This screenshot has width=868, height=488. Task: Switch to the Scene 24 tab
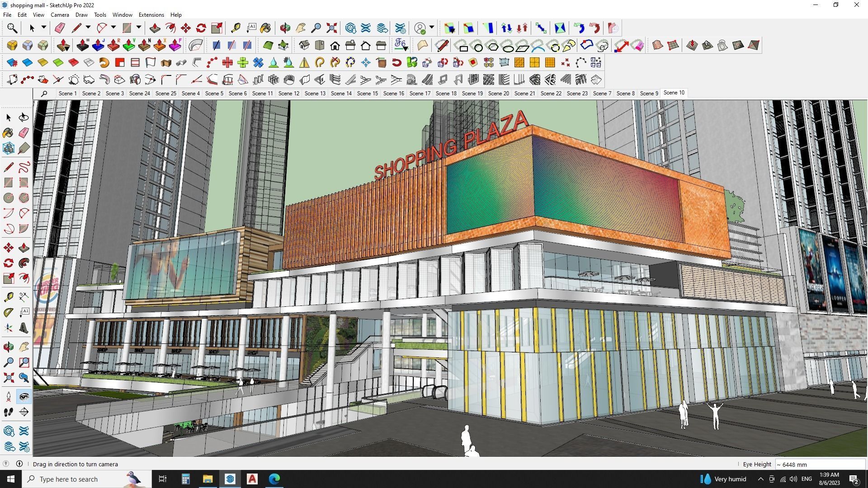coord(139,94)
